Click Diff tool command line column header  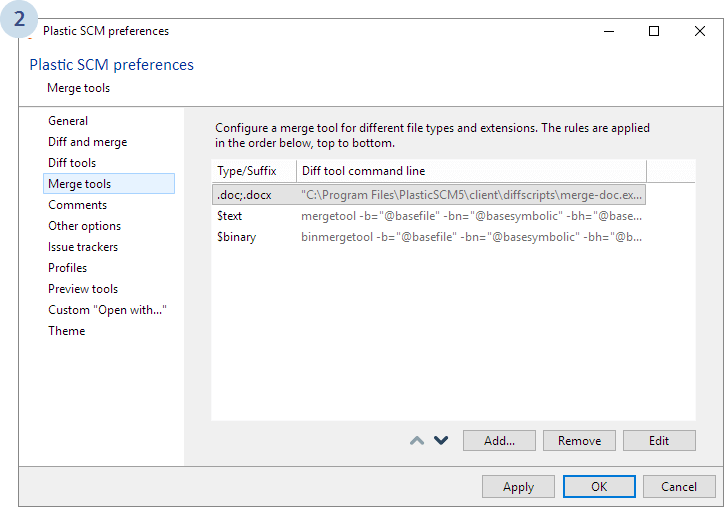point(471,171)
